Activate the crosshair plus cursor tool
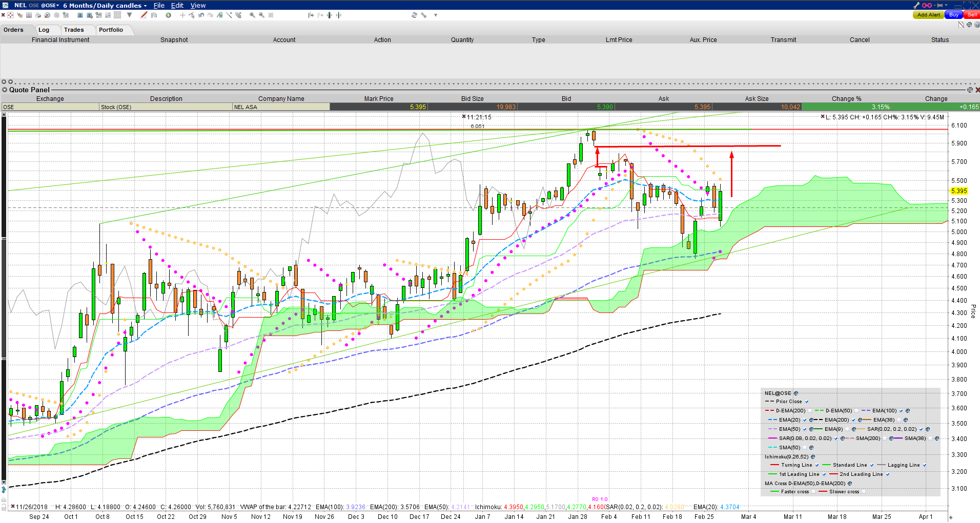The image size is (980, 523). tap(182, 15)
